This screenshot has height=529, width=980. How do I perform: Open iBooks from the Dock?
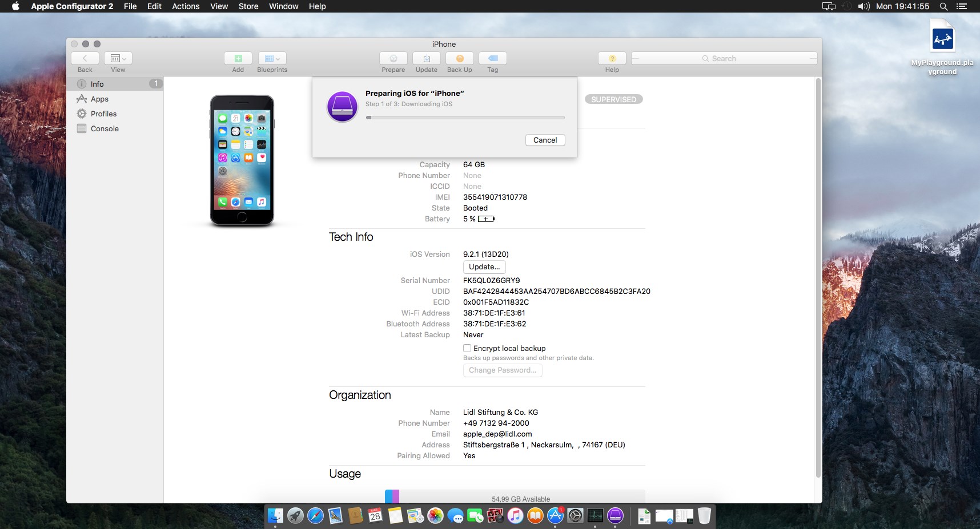pyautogui.click(x=535, y=516)
